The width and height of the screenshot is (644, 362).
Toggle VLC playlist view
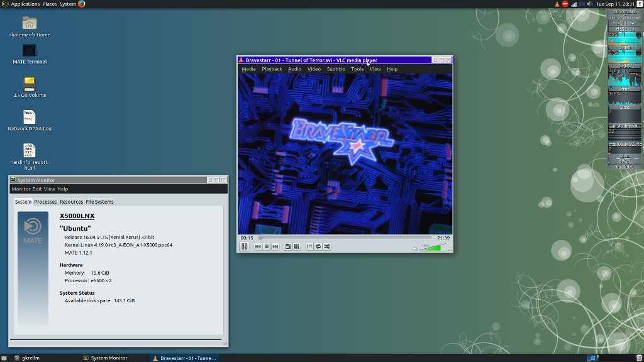click(309, 246)
